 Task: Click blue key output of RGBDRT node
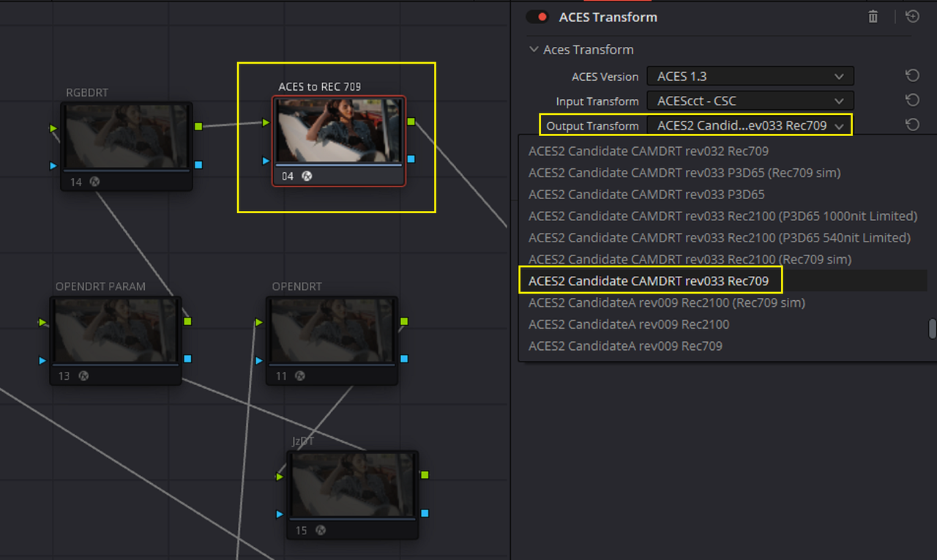198,165
